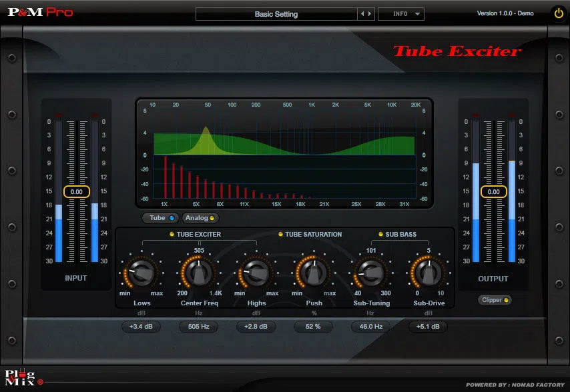Click the 52 % Push value display
Screen dimensions: 570x392
click(x=313, y=327)
